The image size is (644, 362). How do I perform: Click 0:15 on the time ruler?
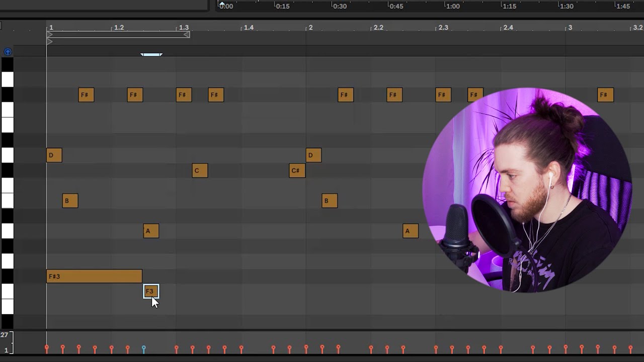click(x=283, y=6)
